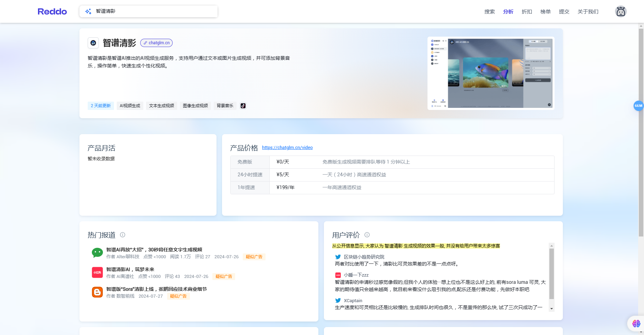Click the XCaptain reviewer name
Image resolution: width=644 pixels, height=335 pixels.
[353, 300]
